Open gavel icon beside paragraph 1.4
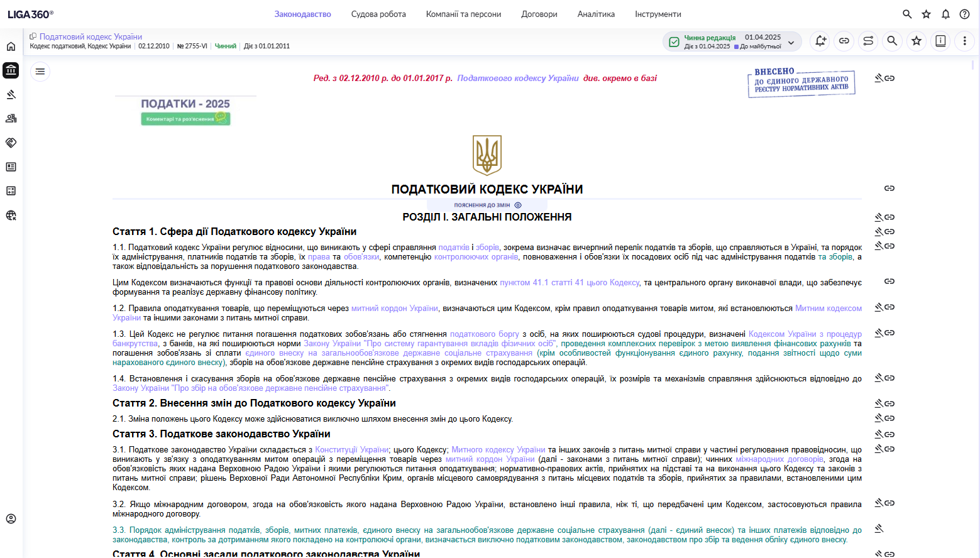Viewport: 980px width, 558px height. [x=879, y=378]
